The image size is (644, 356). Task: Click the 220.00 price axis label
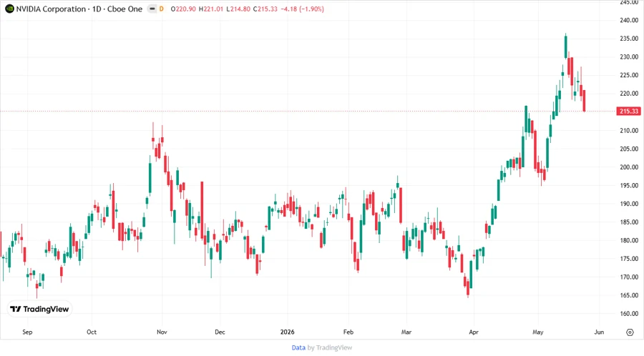point(629,94)
